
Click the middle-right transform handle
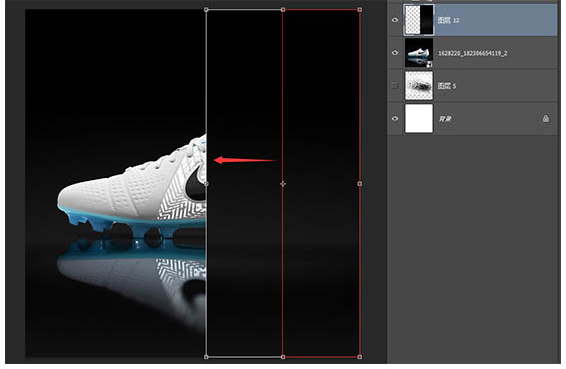360,184
